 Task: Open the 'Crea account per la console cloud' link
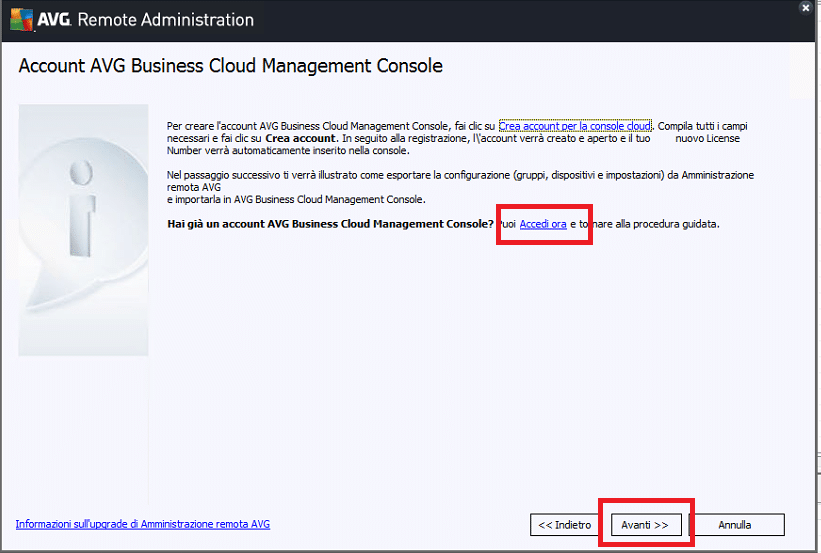[x=574, y=126]
